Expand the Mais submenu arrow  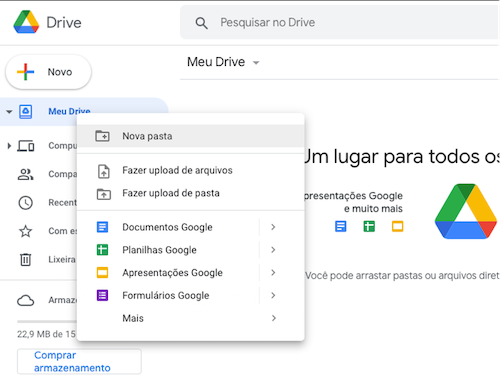tap(273, 318)
